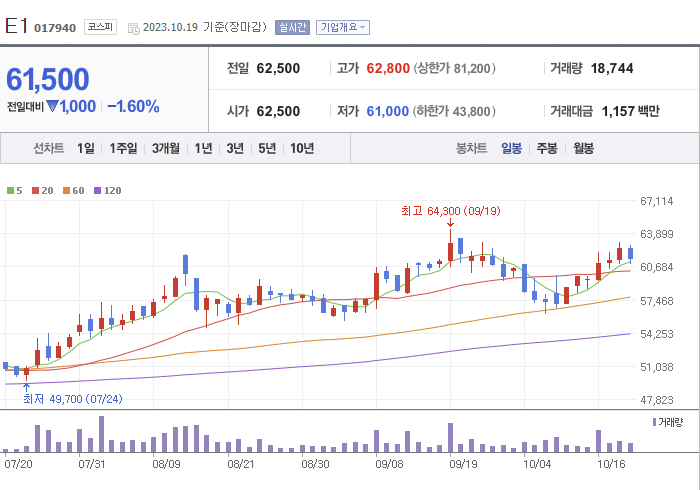Click the 최고 64,300 (09/19) high marker
Image resolution: width=700 pixels, height=490 pixels.
(x=450, y=211)
